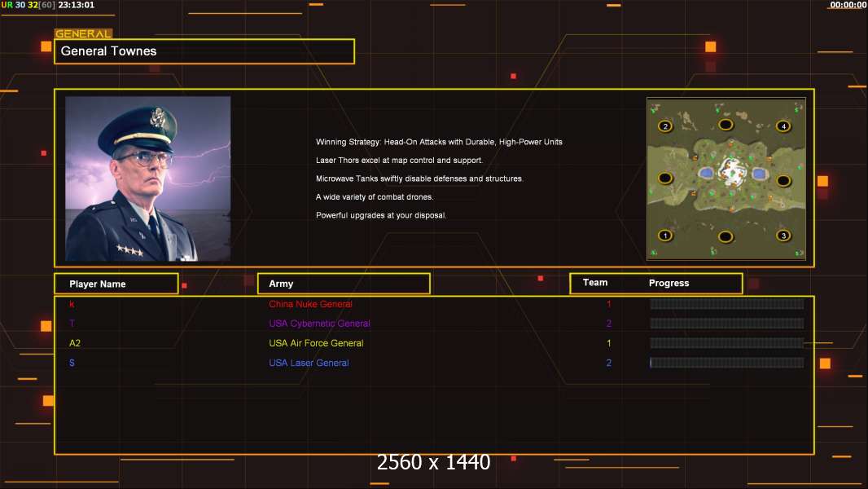Select player name "$" in blue
868x489 pixels.
pyautogui.click(x=72, y=363)
